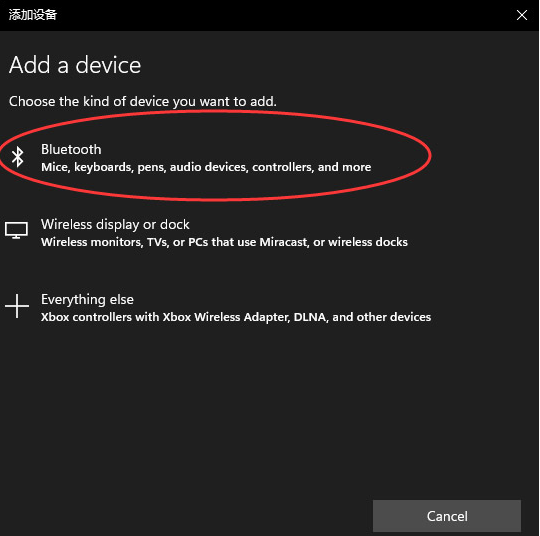Close the Add a device dialog
The height and width of the screenshot is (536, 540).
[522, 15]
